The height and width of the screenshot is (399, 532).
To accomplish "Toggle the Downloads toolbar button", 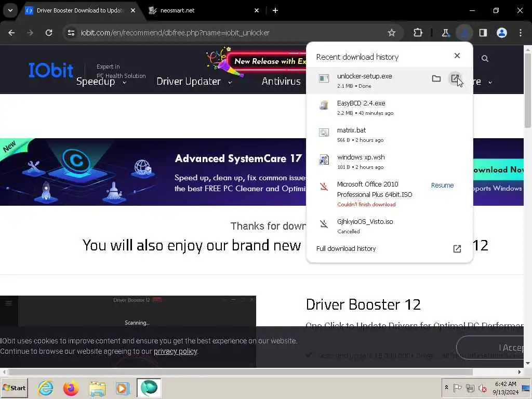I will (464, 33).
